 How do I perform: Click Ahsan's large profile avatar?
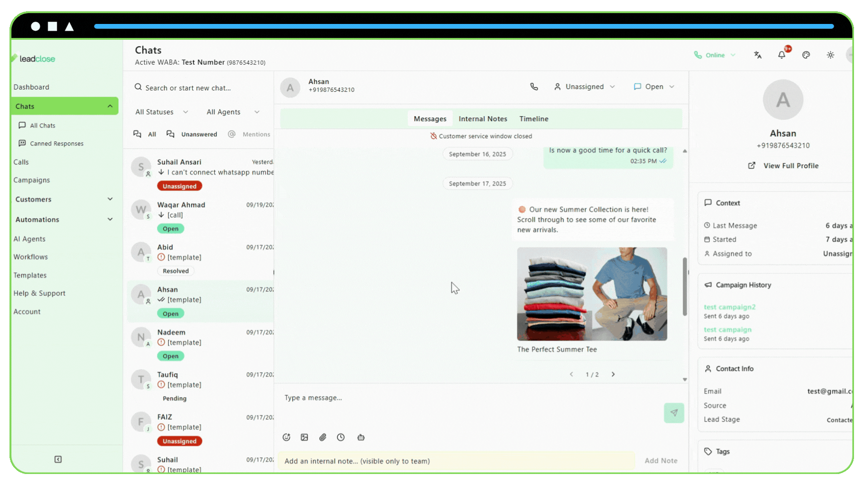(x=783, y=100)
